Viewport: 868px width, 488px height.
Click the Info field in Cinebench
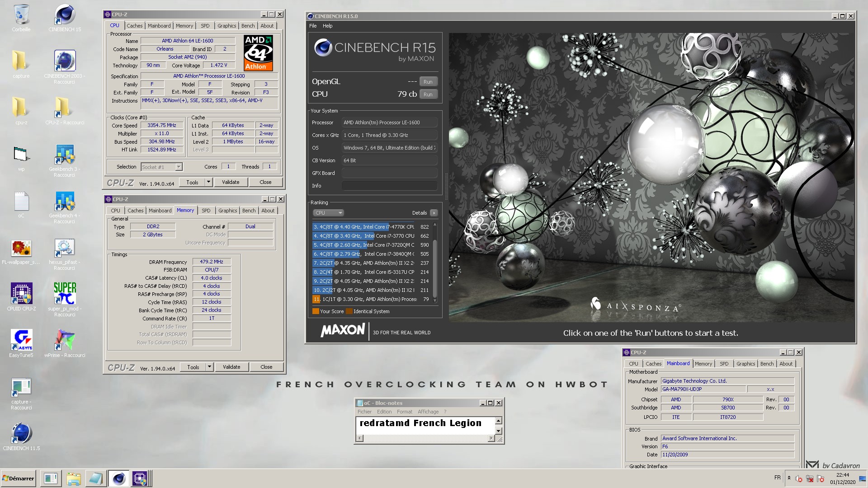coord(389,186)
